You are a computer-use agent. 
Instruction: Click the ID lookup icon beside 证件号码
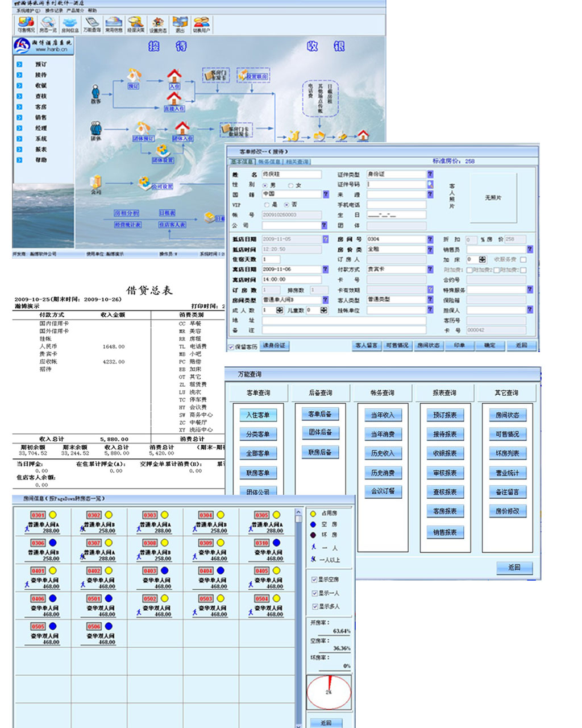[430, 184]
